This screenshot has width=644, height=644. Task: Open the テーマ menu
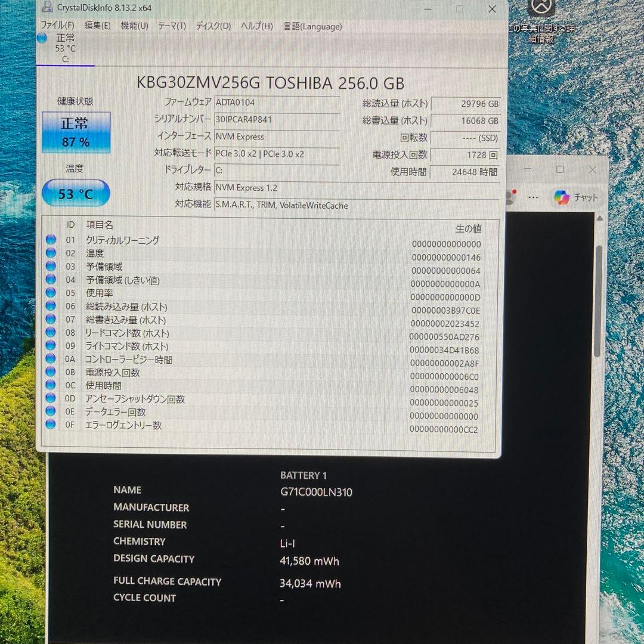pyautogui.click(x=172, y=26)
